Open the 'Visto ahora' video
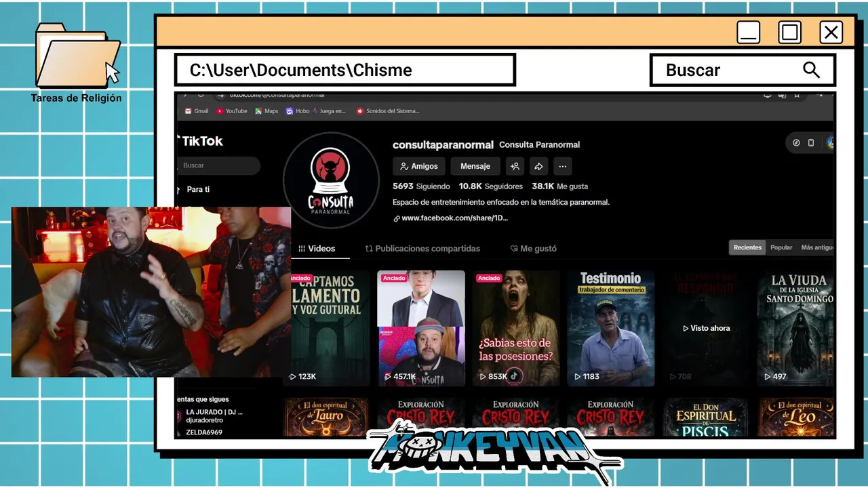The image size is (868, 488). coord(706,329)
